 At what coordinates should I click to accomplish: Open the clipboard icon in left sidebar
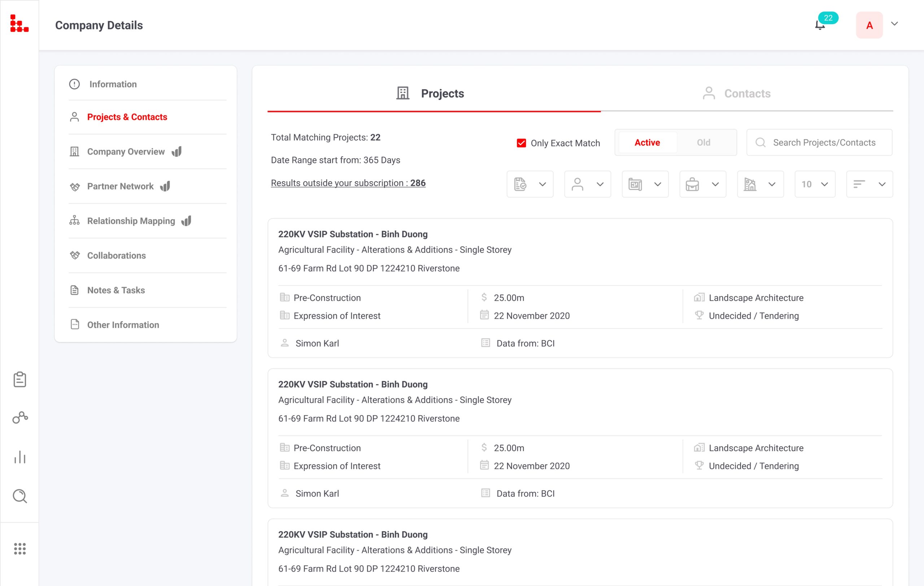[19, 379]
